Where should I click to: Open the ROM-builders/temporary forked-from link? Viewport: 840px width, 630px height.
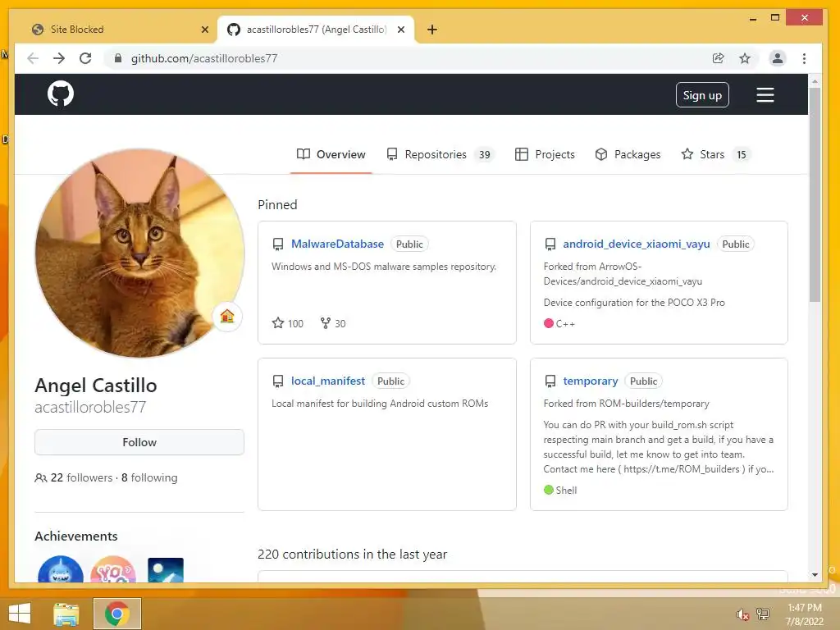point(654,404)
